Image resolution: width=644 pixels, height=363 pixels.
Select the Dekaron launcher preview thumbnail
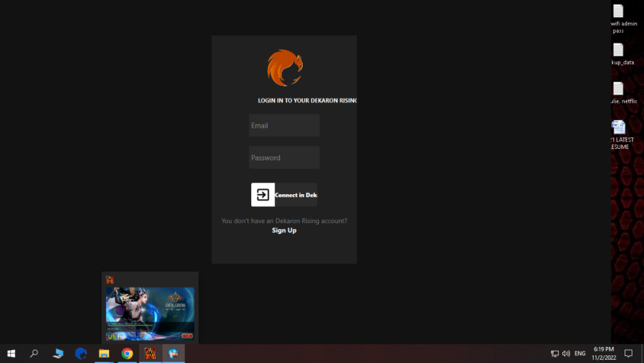tap(150, 313)
